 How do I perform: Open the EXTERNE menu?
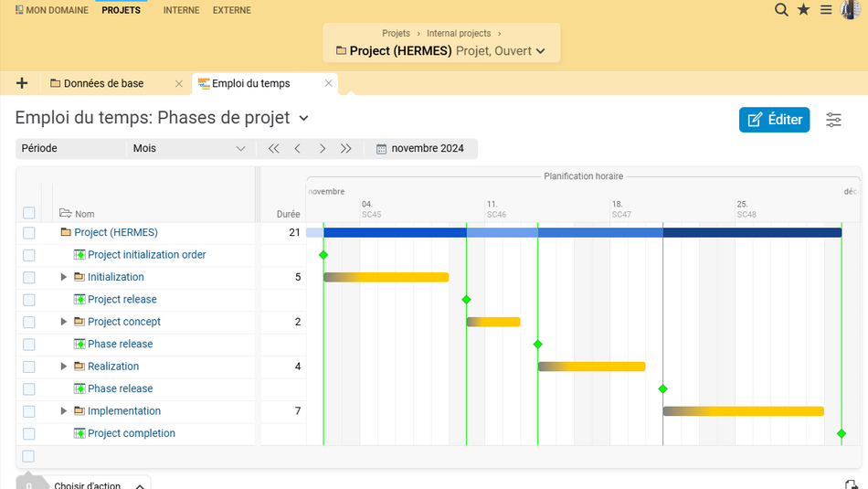[x=232, y=10]
